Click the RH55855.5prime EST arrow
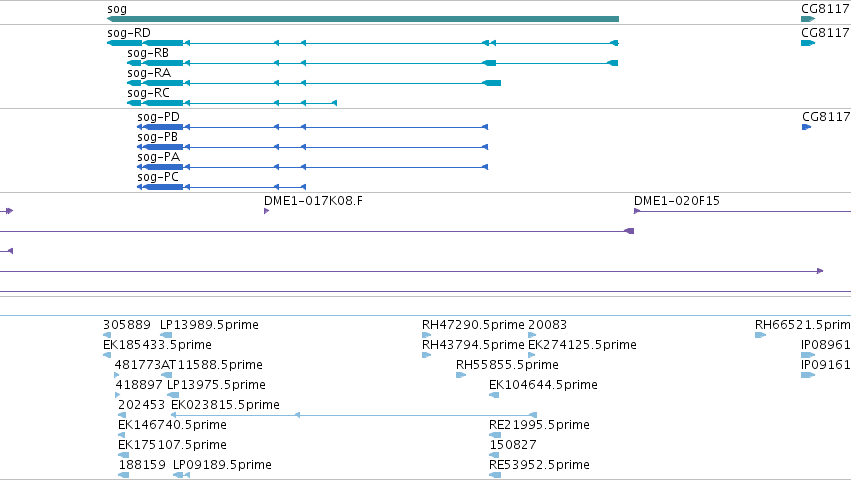 click(x=461, y=375)
